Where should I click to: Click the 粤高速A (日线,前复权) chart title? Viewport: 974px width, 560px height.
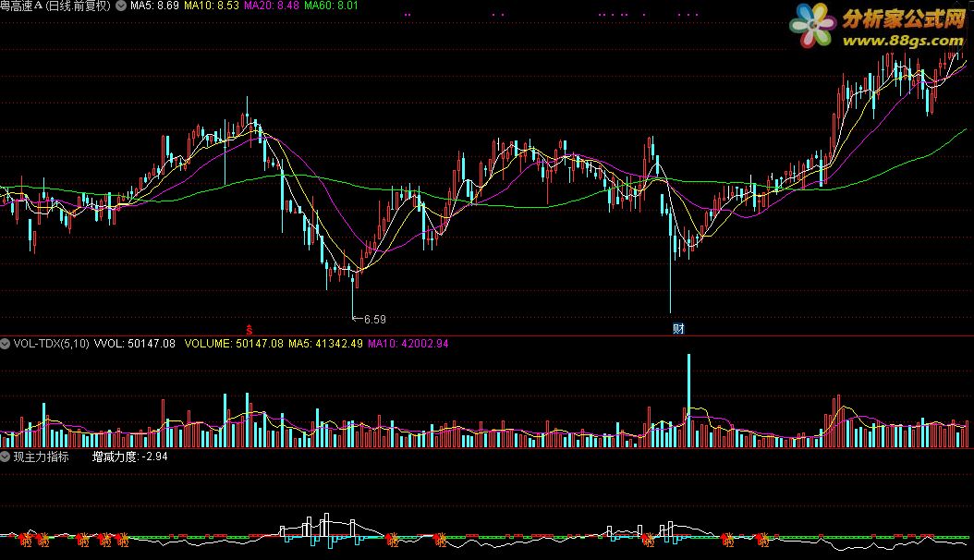(x=55, y=6)
